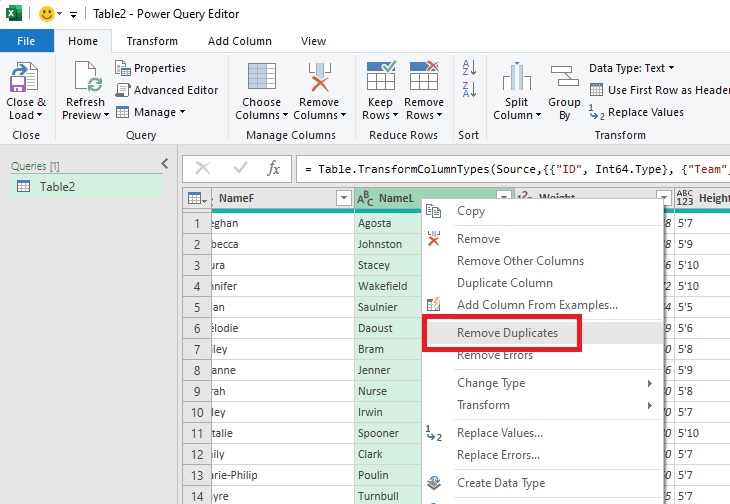Choose Copy from the context menu
Viewport: 730px width, 504px height.
pyautogui.click(x=543, y=211)
